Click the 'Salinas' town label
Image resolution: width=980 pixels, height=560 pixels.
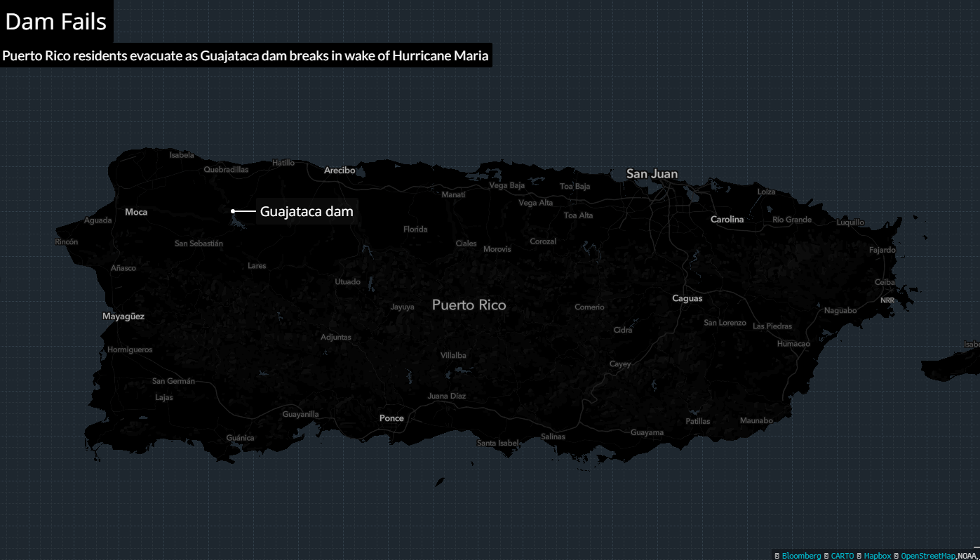(x=553, y=436)
